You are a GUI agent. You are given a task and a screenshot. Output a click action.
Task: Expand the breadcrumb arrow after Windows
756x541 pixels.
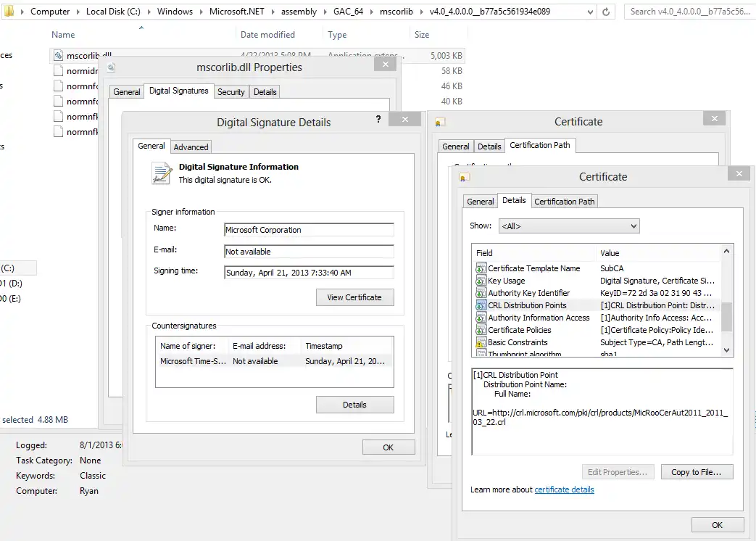tap(201, 12)
